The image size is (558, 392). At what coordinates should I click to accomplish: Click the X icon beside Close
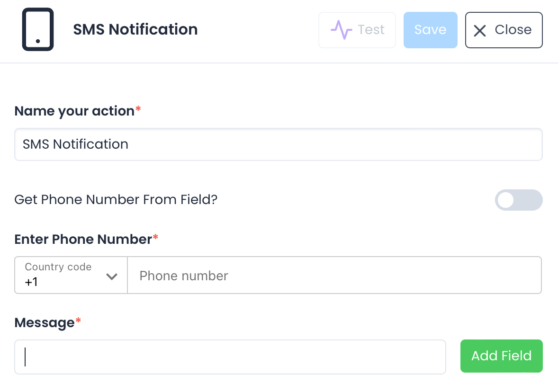[x=480, y=31]
